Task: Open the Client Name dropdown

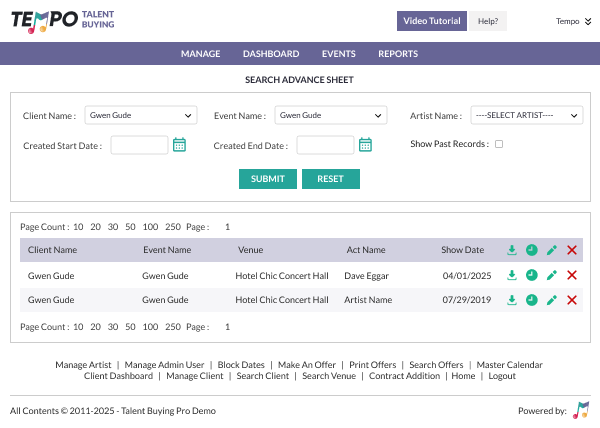Action: pyautogui.click(x=140, y=116)
